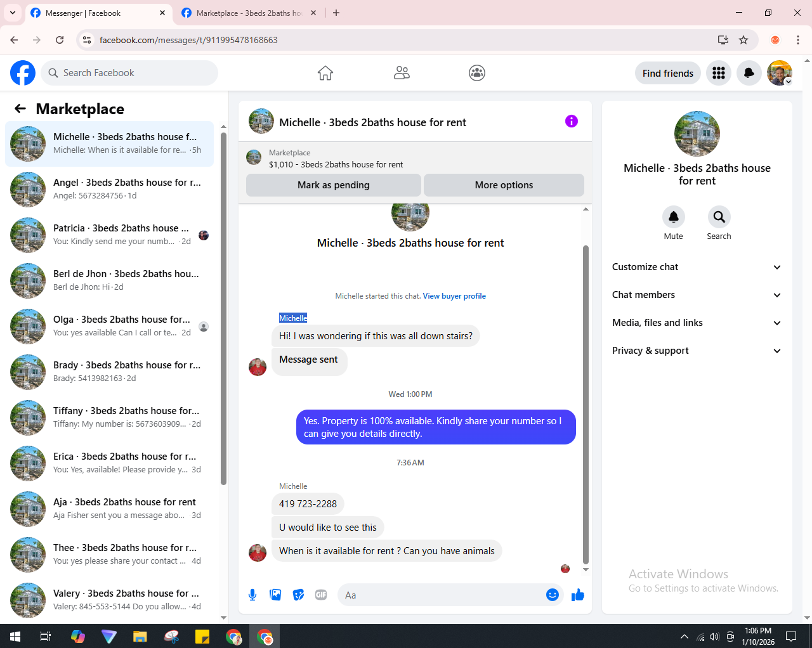Open the Groups icon in top navigation
Screen dimensions: 812x648
point(477,73)
